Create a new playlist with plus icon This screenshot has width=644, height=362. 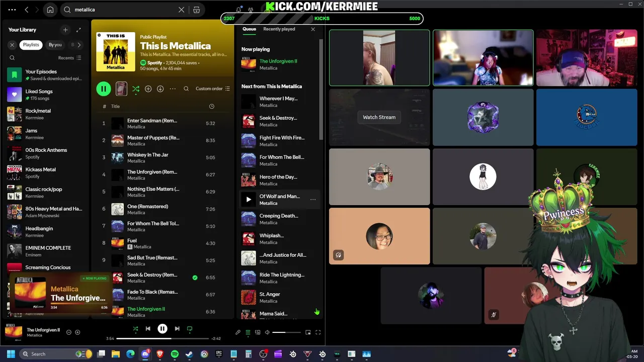pyautogui.click(x=65, y=30)
